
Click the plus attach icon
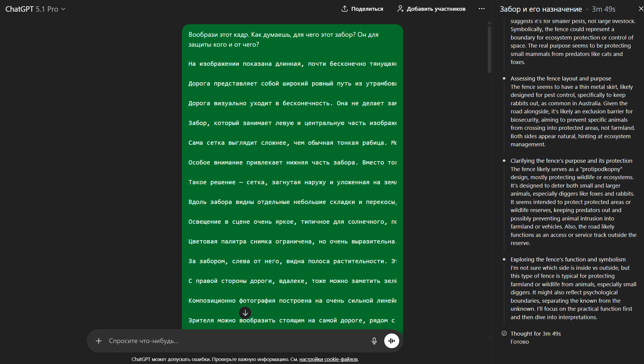(98, 341)
